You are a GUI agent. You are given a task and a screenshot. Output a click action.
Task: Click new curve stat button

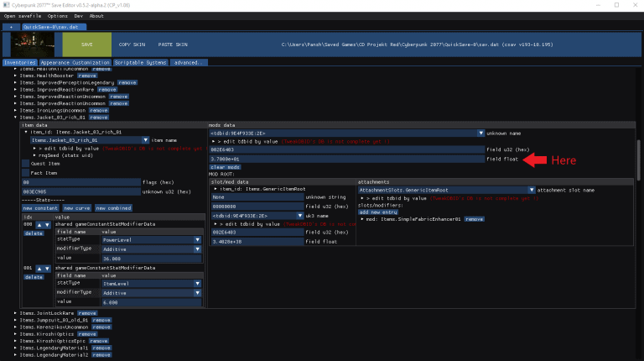(x=77, y=208)
